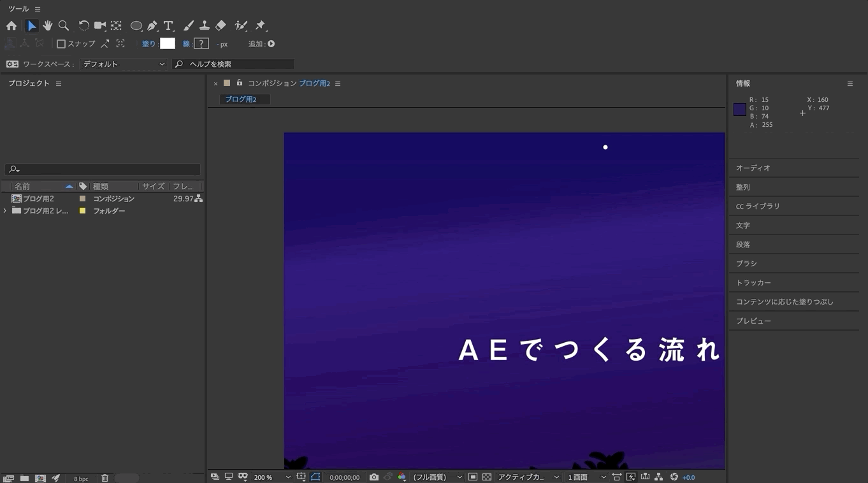Enable the スナップ (Snap) checkbox
The image size is (868, 483).
pyautogui.click(x=61, y=43)
